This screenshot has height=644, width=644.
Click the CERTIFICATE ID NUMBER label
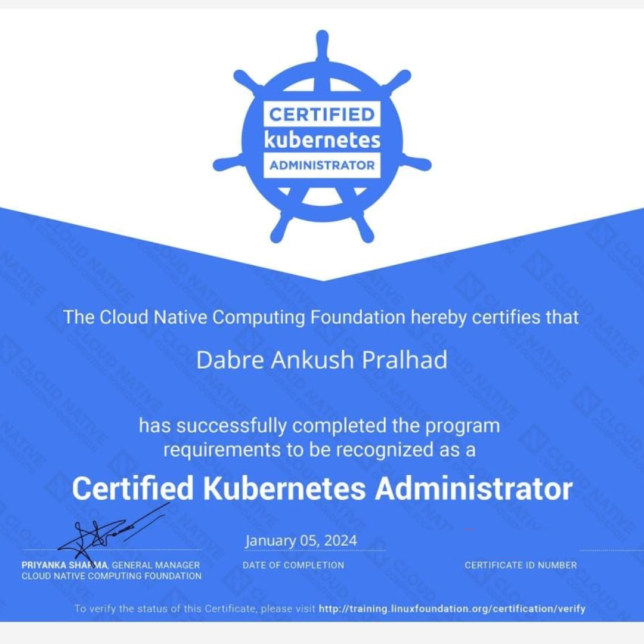point(521,565)
